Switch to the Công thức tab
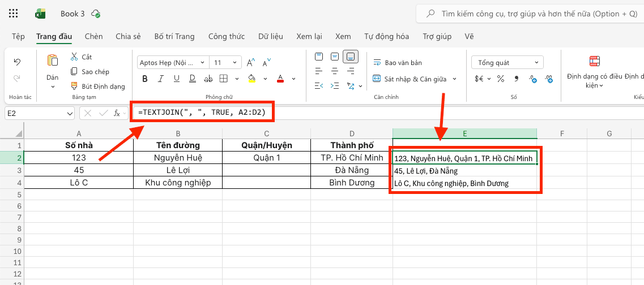This screenshot has height=285, width=644. click(227, 37)
